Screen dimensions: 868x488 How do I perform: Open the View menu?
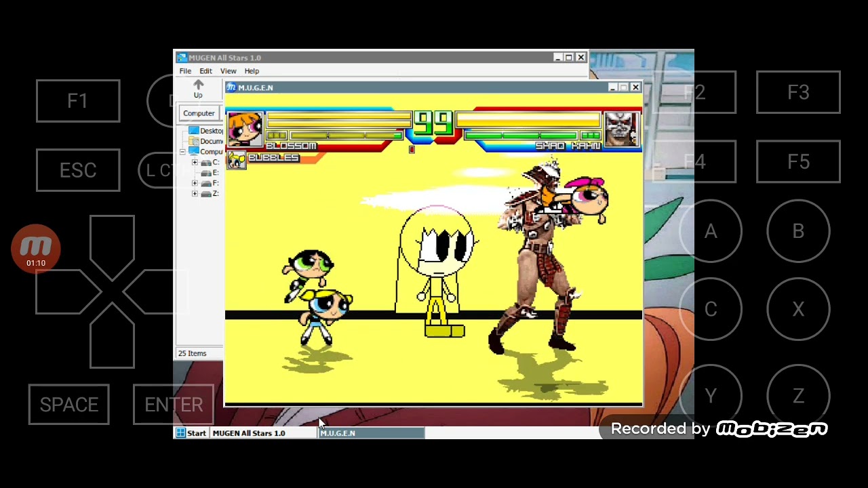click(228, 71)
